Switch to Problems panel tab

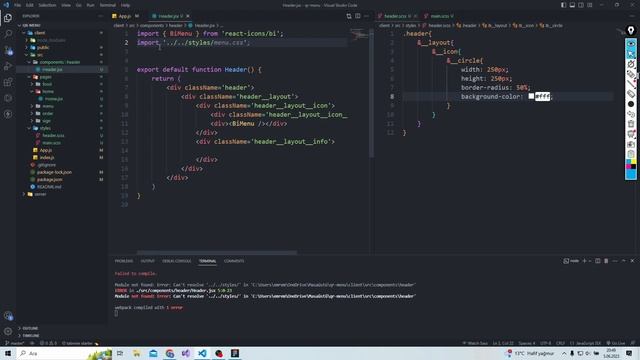pos(124,261)
